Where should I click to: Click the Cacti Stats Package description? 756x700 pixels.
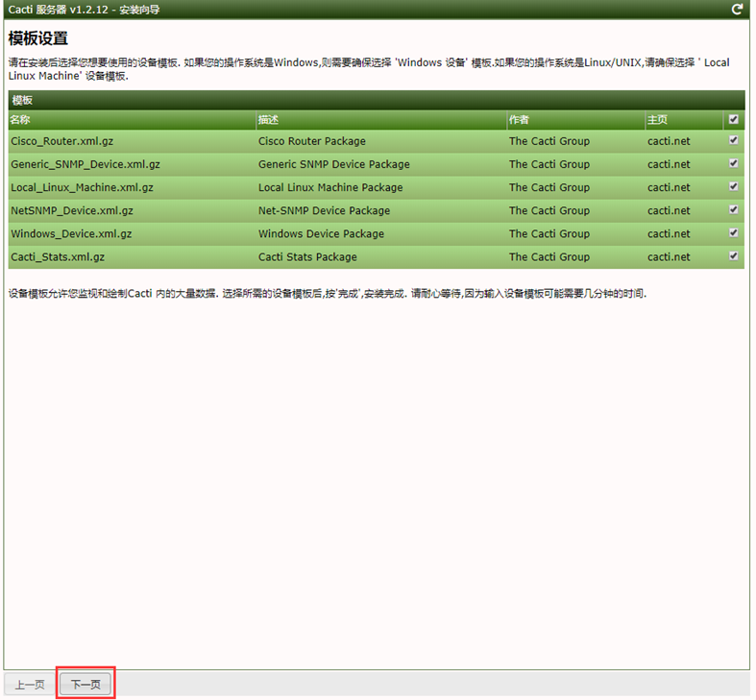307,257
